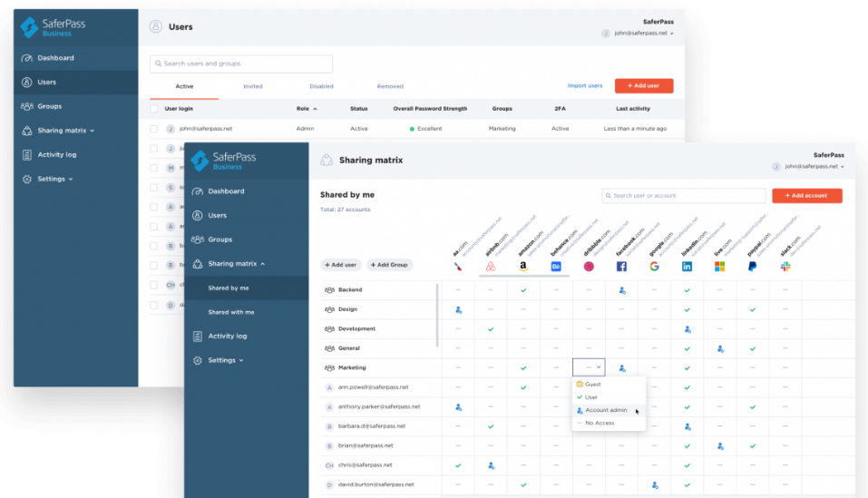Open Groups in the Sharing matrix window sidebar
Screen dimensions: 868x498
[x=219, y=239]
